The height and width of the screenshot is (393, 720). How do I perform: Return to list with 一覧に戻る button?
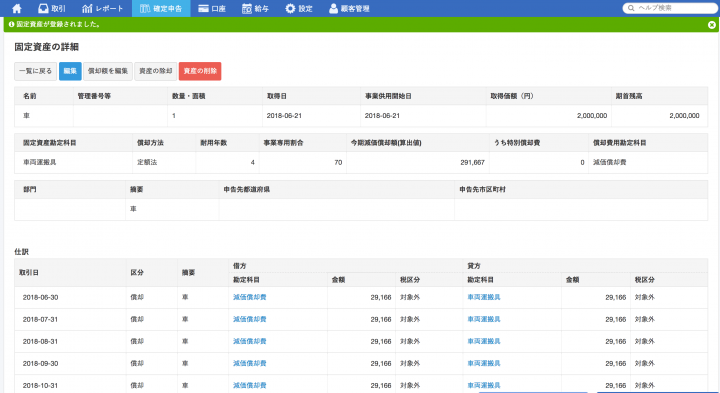pyautogui.click(x=35, y=71)
